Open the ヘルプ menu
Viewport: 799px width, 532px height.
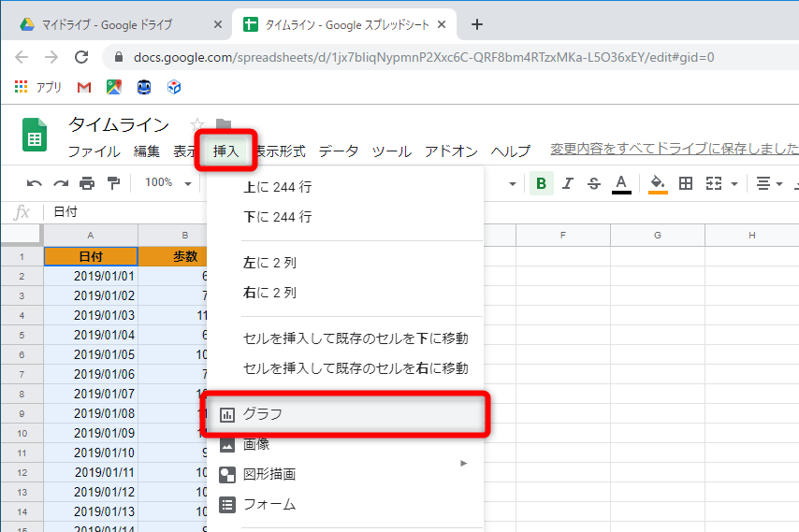coord(511,151)
